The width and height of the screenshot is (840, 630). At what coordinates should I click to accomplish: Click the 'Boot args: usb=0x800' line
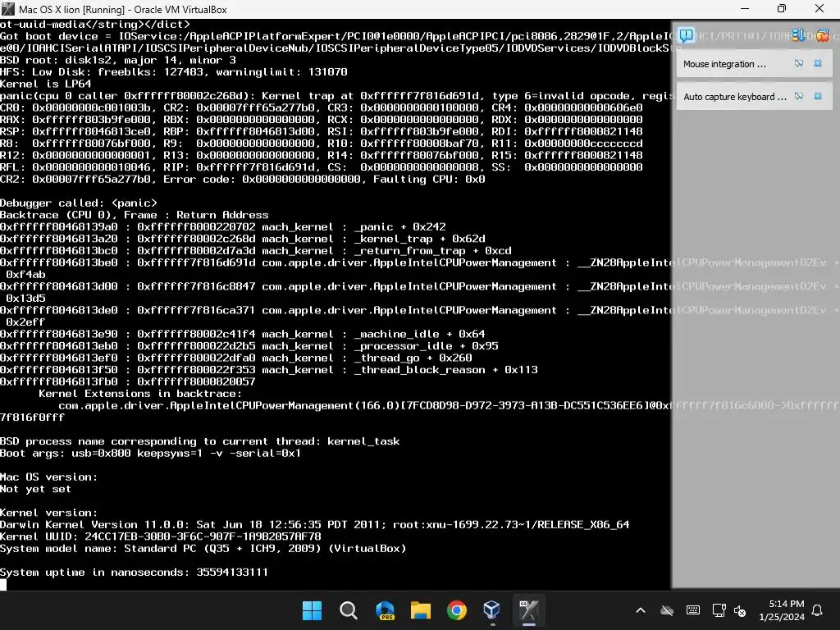(x=151, y=453)
